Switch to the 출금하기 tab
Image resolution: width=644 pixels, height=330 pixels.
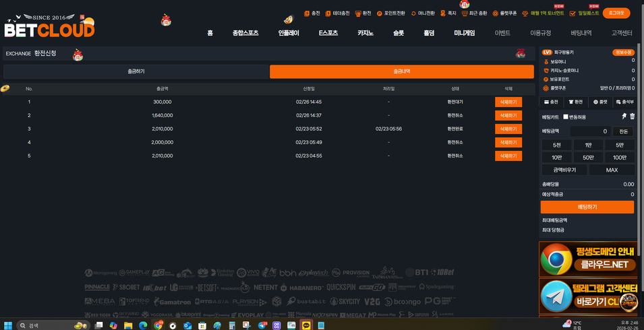coord(136,71)
